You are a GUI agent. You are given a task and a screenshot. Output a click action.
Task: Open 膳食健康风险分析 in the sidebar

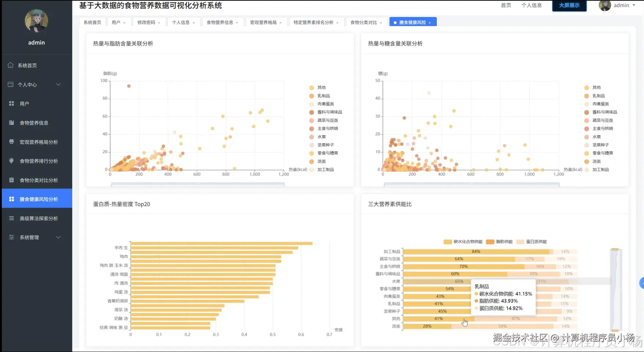(x=37, y=199)
